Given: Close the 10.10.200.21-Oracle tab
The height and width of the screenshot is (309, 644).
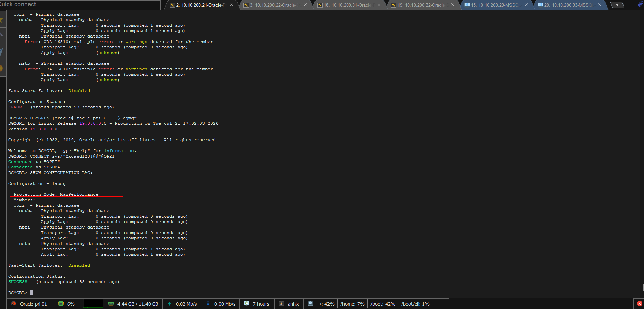Looking at the screenshot, I should pyautogui.click(x=232, y=5).
